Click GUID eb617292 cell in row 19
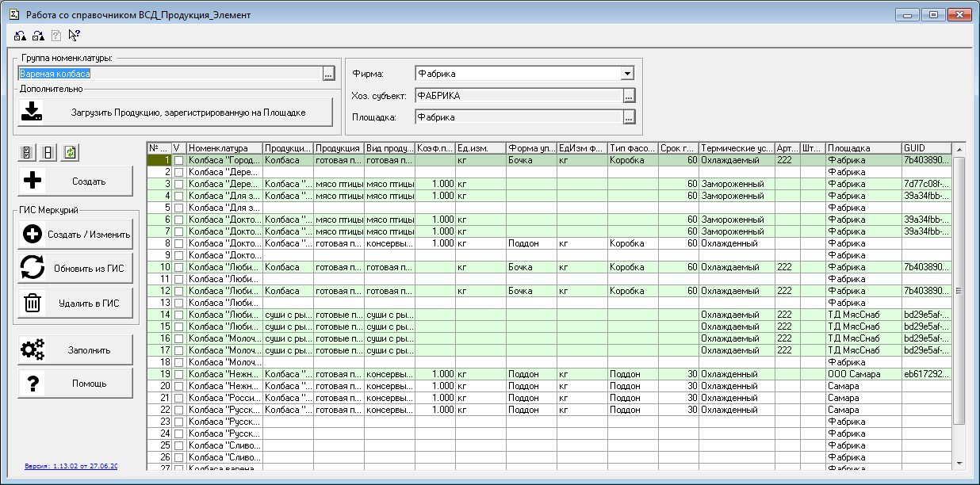980x485 pixels. (x=926, y=374)
